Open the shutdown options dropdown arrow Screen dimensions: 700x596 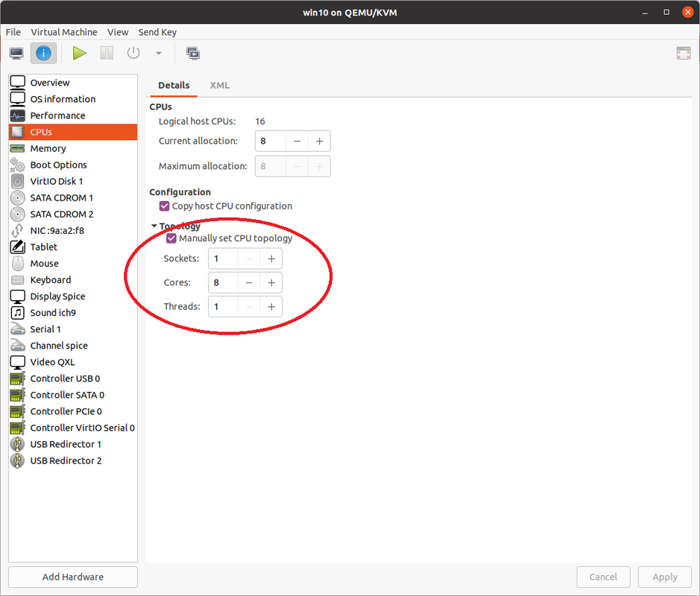(x=159, y=54)
